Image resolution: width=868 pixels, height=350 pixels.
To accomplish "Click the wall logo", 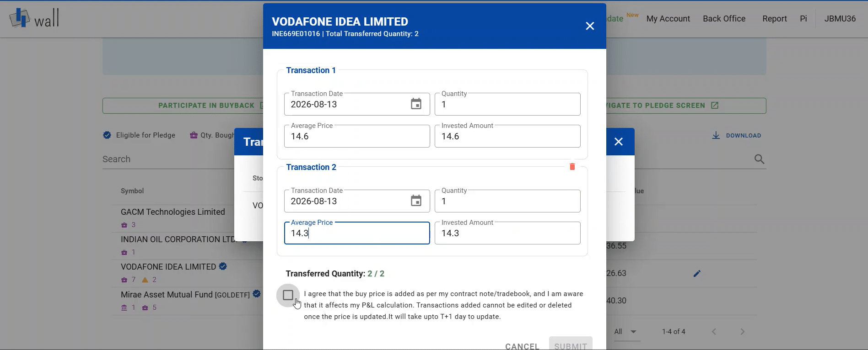I will coord(34,18).
